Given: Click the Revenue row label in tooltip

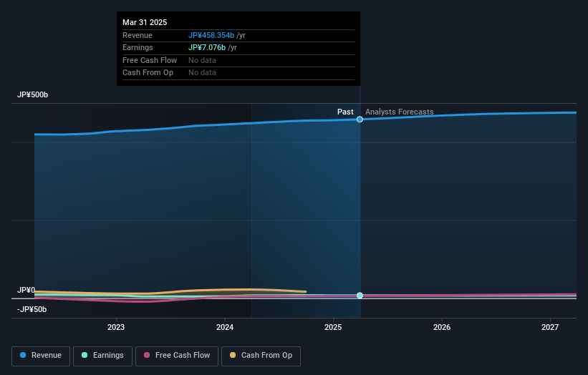Looking at the screenshot, I should click(138, 35).
